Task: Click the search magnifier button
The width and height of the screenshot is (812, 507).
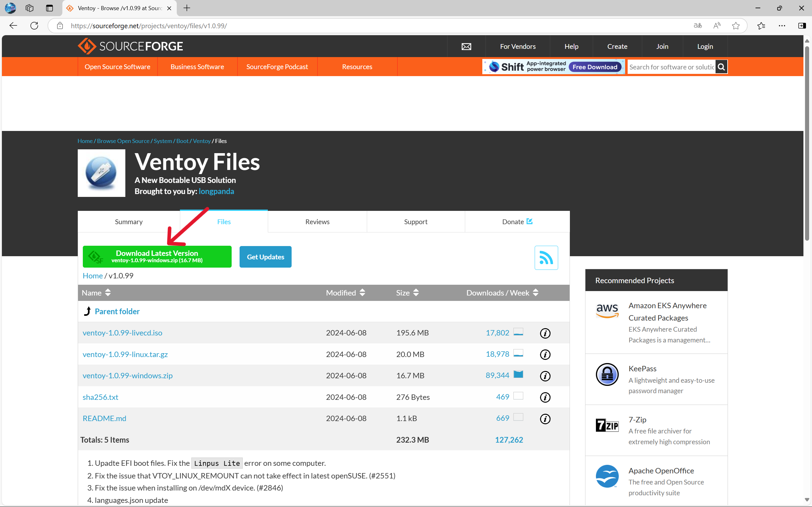Action: click(721, 67)
